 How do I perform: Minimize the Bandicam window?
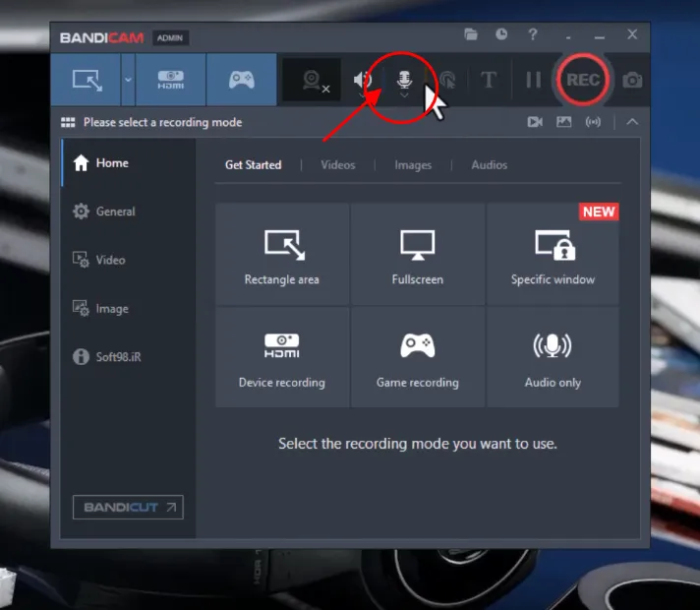pyautogui.click(x=599, y=37)
